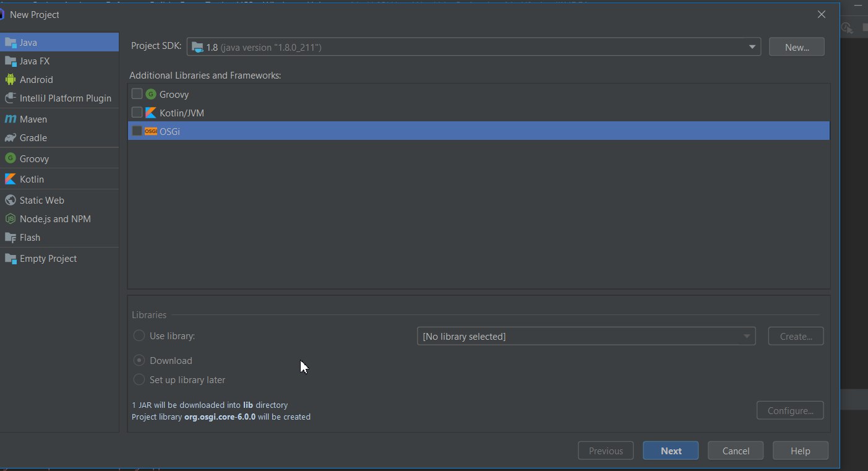Screen dimensions: 868x471
Task: Open the Project SDK dropdown
Action: coord(474,47)
